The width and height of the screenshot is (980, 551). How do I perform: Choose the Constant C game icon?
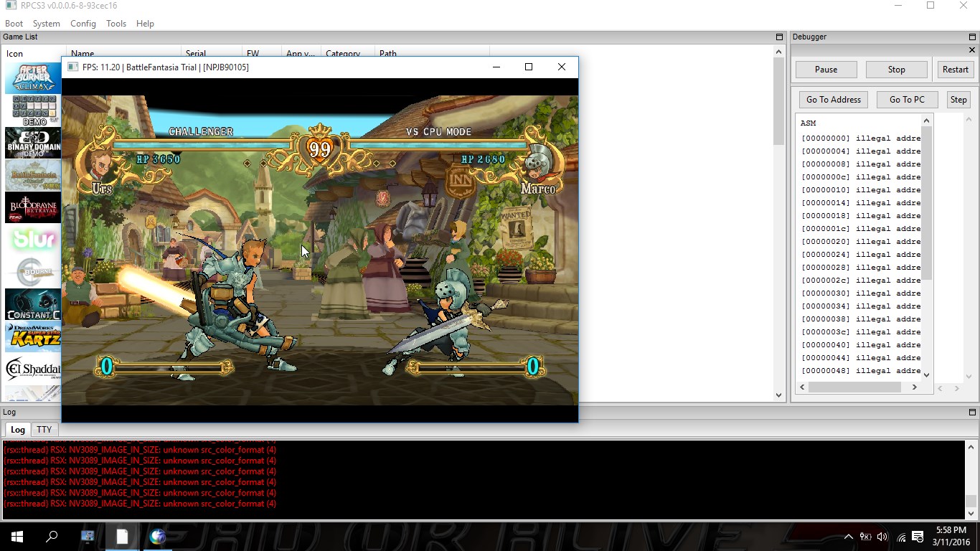(32, 304)
